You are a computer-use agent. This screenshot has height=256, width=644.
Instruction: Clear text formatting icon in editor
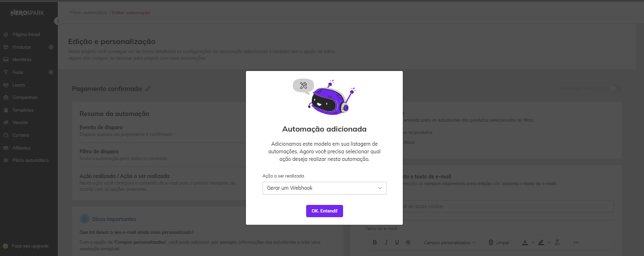[558, 242]
